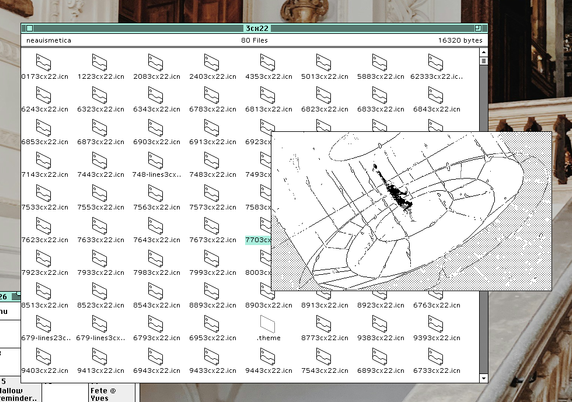Click the 6323cx22.icn filename label
The height and width of the screenshot is (402, 572).
click(x=100, y=109)
